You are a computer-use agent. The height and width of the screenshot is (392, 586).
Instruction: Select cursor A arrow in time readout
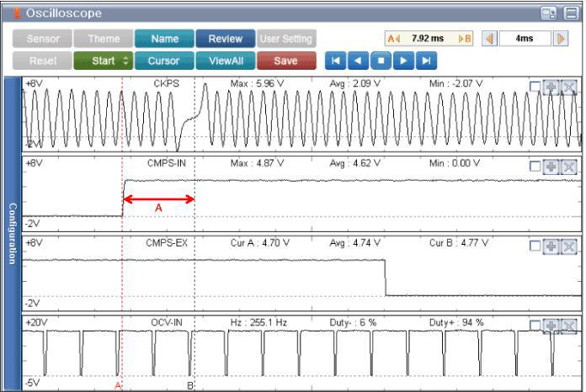[393, 39]
